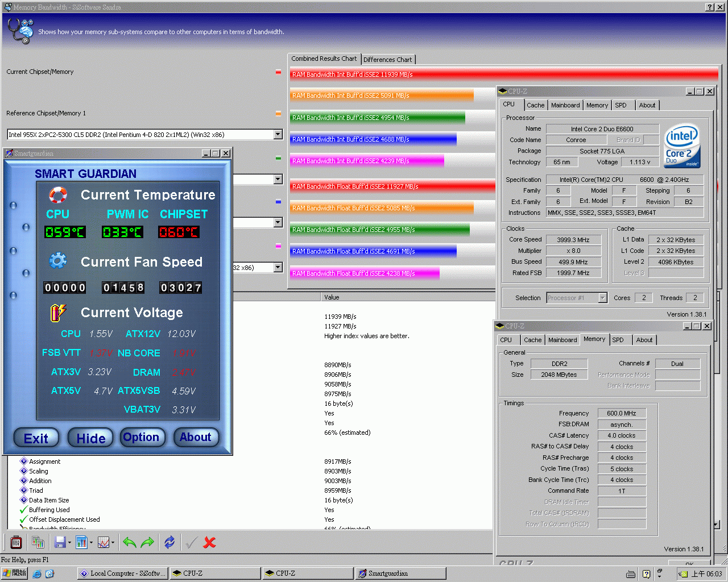Switch to Smartguardian taskbar button

pyautogui.click(x=400, y=573)
